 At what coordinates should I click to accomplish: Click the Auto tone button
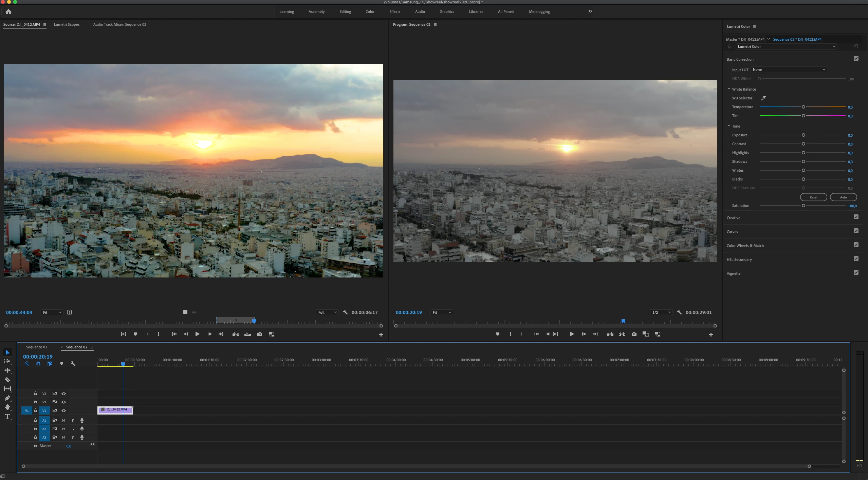pyautogui.click(x=843, y=197)
